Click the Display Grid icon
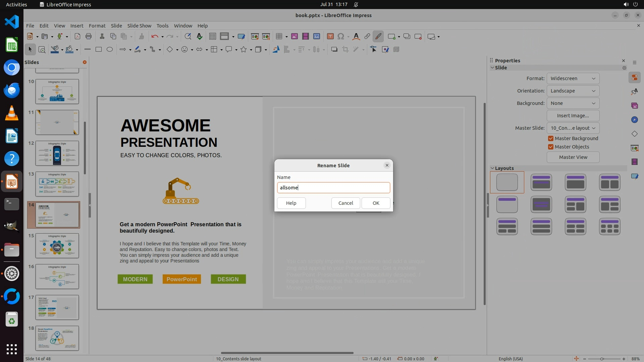This screenshot has height=362, width=644. point(212,37)
